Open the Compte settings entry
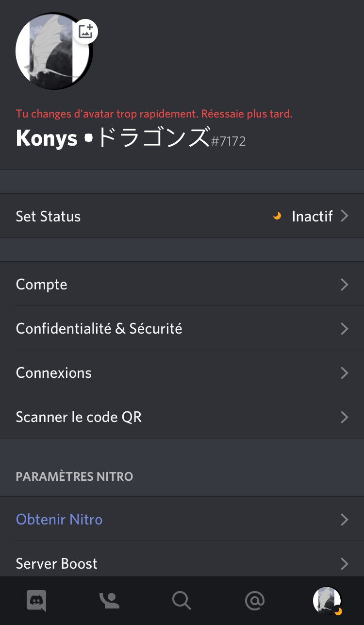 [x=42, y=285]
